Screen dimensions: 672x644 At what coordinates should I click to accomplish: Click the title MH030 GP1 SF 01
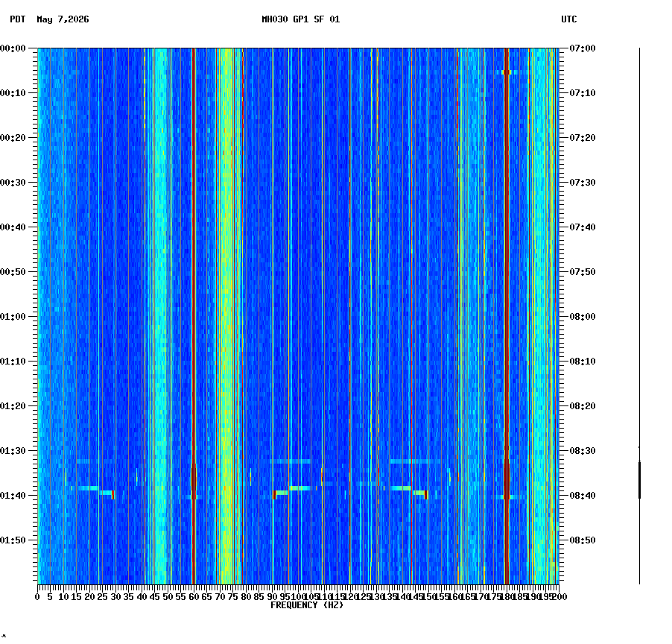(300, 19)
